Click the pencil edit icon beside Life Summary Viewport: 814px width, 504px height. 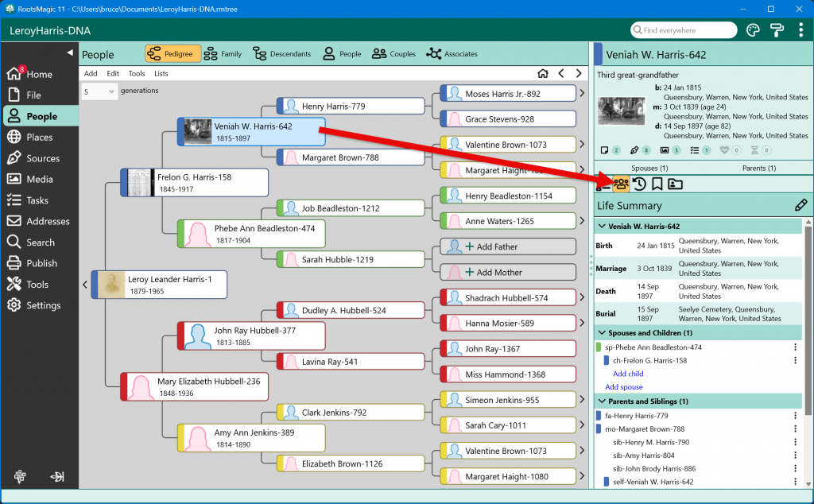[x=800, y=206]
